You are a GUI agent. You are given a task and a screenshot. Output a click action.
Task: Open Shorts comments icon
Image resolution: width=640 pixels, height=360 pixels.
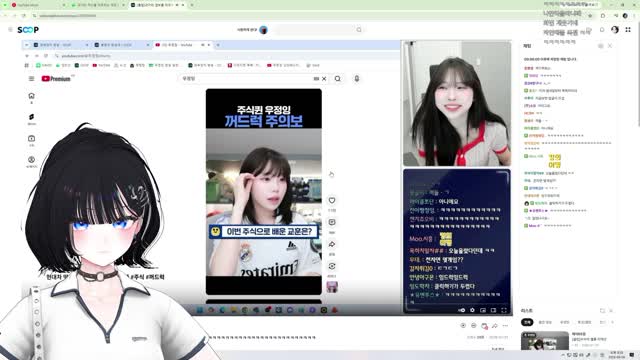tap(332, 222)
